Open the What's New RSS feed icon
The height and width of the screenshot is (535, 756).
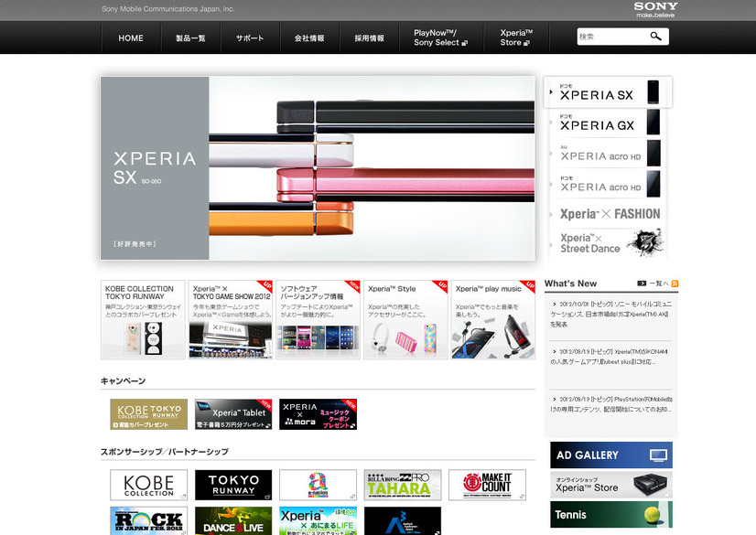(x=675, y=284)
